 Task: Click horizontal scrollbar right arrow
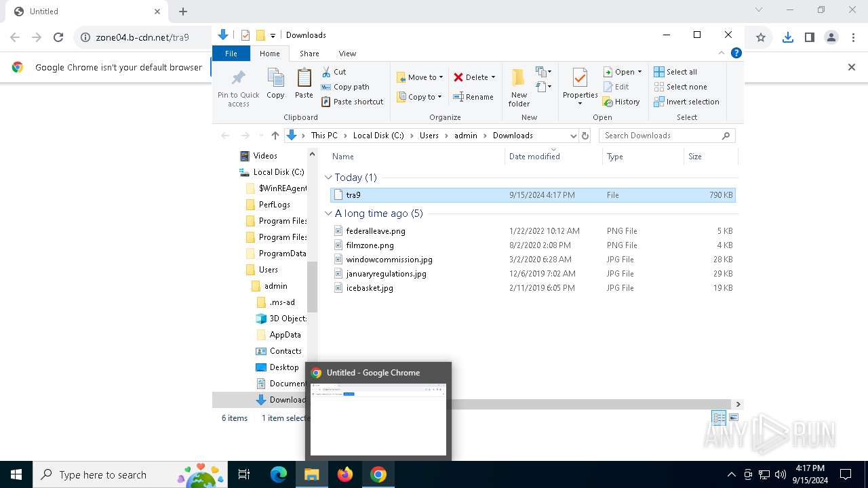(738, 404)
